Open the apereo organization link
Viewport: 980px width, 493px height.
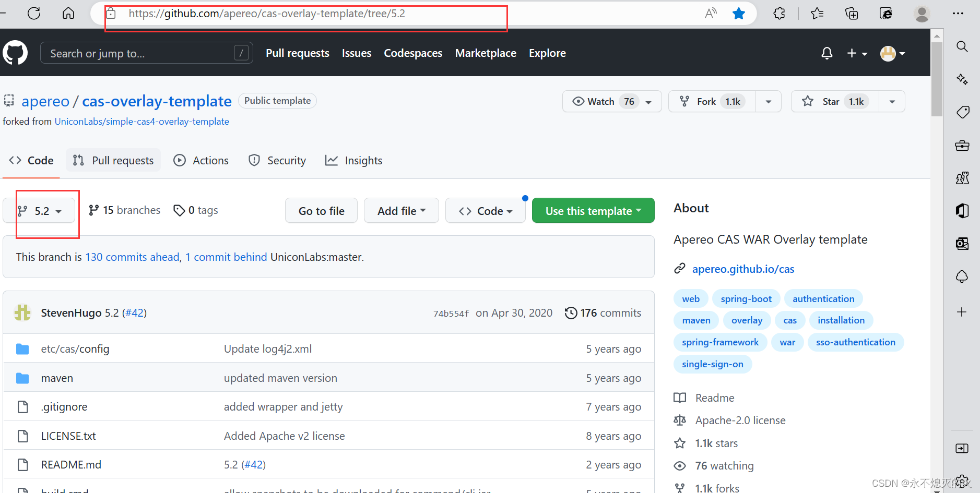point(45,101)
